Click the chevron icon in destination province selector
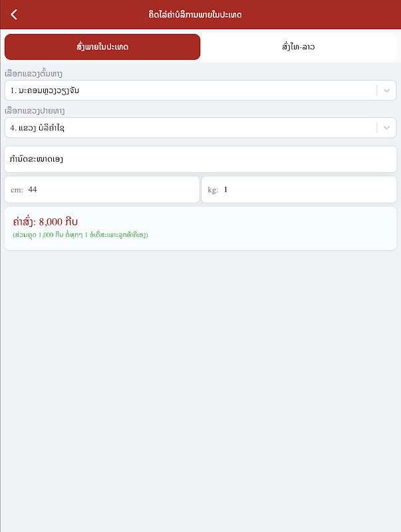This screenshot has width=401, height=532. click(386, 128)
